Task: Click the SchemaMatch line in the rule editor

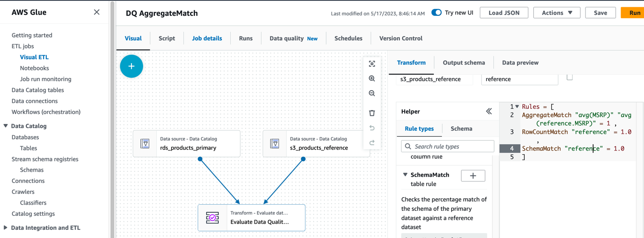Action: coord(573,148)
